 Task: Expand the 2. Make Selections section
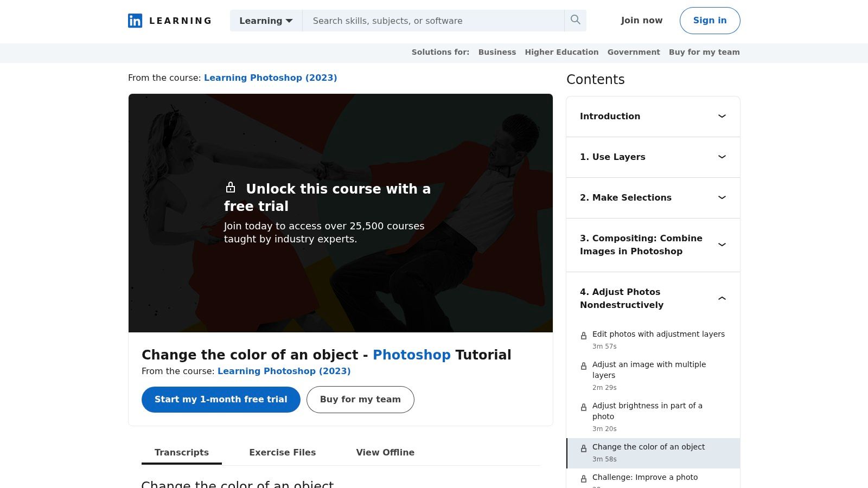point(653,198)
